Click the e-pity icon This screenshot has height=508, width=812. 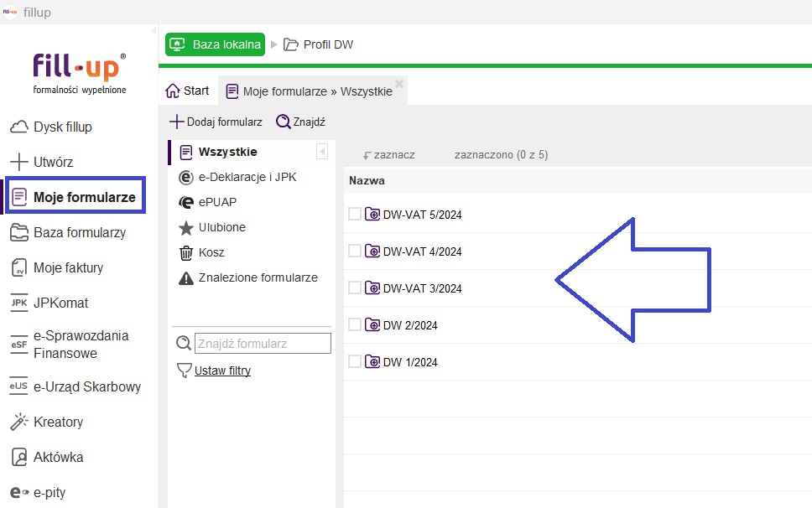[x=19, y=492]
